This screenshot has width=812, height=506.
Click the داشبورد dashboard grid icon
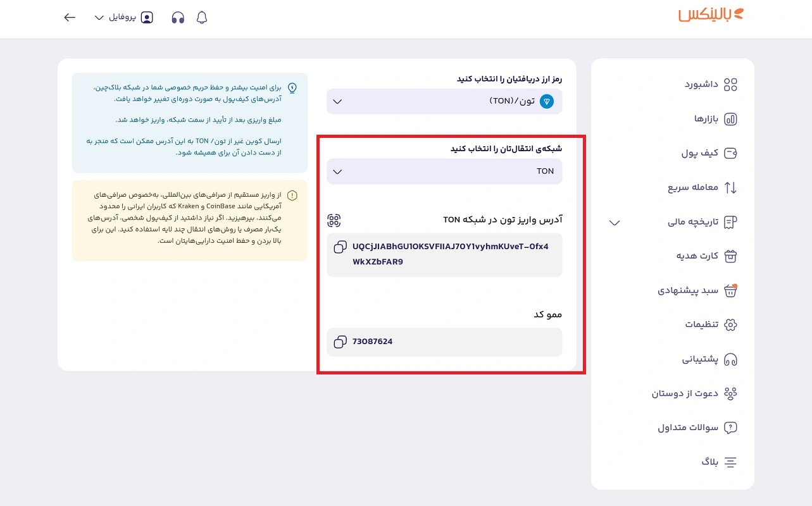[730, 85]
